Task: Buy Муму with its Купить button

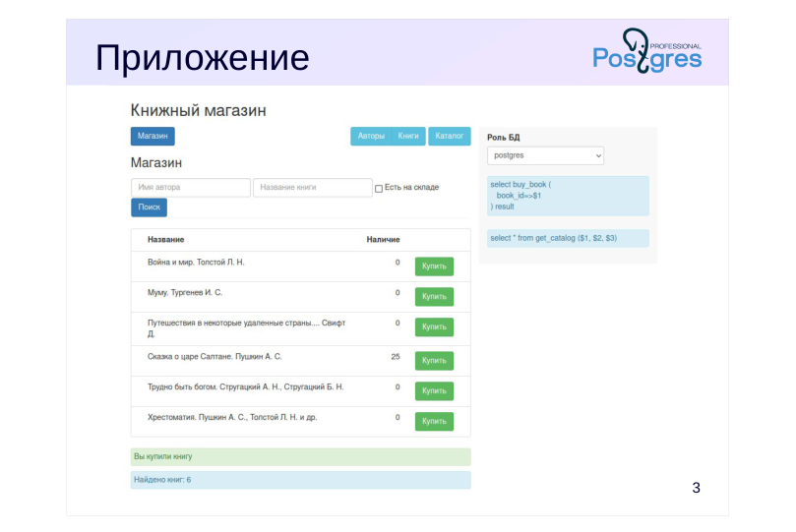Action: (434, 297)
